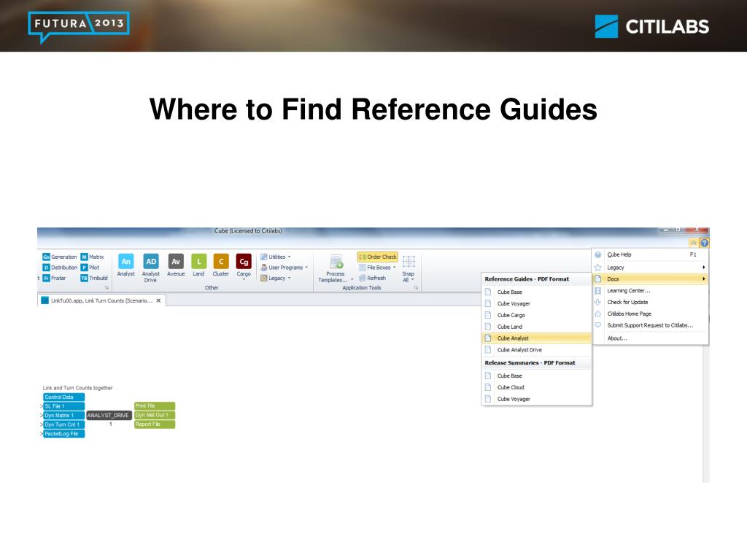Select the PacketLog File input box
The image size is (747, 560).
(64, 434)
